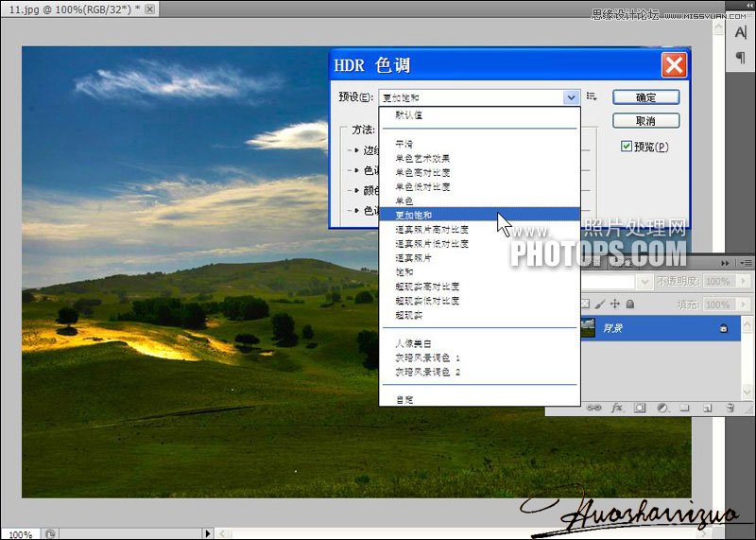Select 超现实高对比度 preset
The image size is (756, 540).
(427, 287)
